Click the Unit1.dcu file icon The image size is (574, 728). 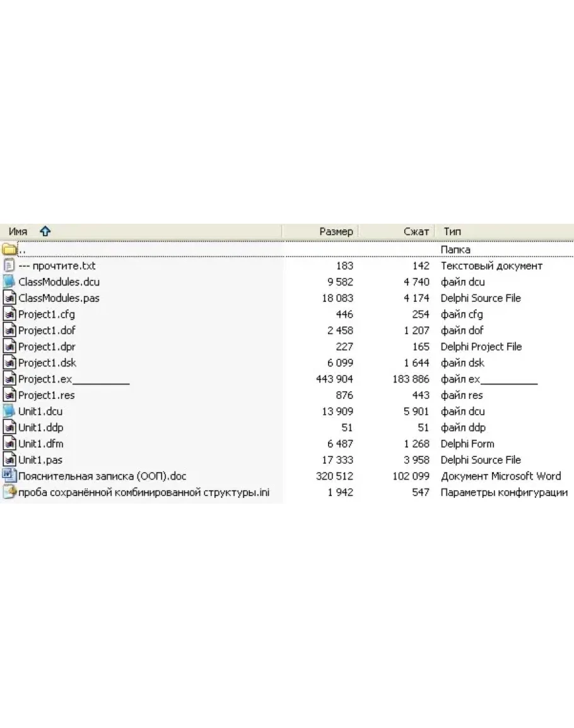click(9, 412)
